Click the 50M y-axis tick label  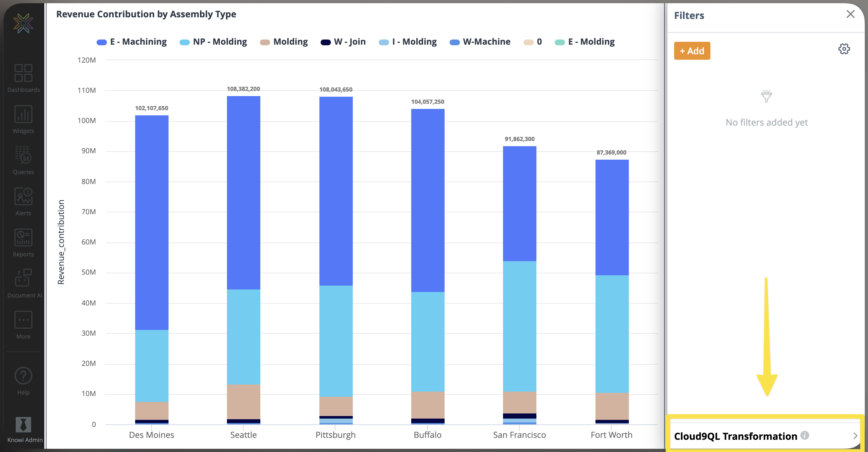pos(89,272)
